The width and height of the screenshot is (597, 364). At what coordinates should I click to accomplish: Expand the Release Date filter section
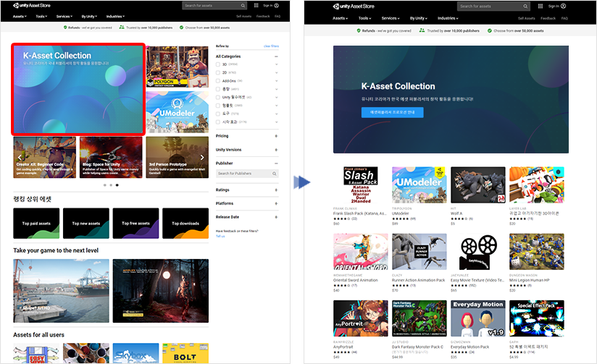tap(277, 217)
